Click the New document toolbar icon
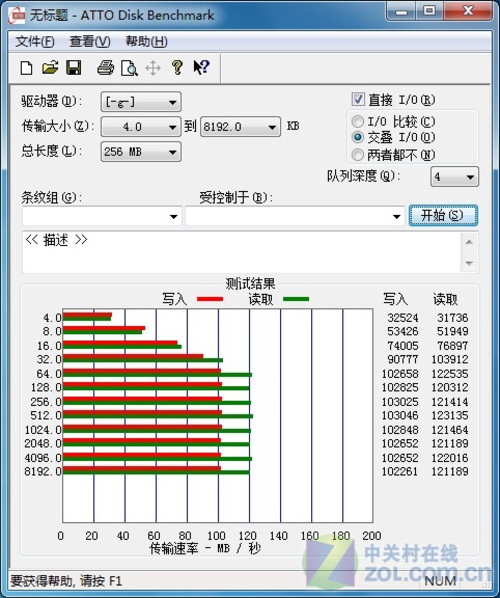The height and width of the screenshot is (598, 500). point(26,68)
